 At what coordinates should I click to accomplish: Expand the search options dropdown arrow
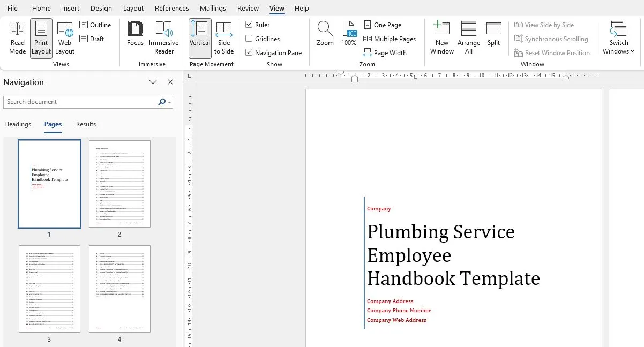[170, 102]
